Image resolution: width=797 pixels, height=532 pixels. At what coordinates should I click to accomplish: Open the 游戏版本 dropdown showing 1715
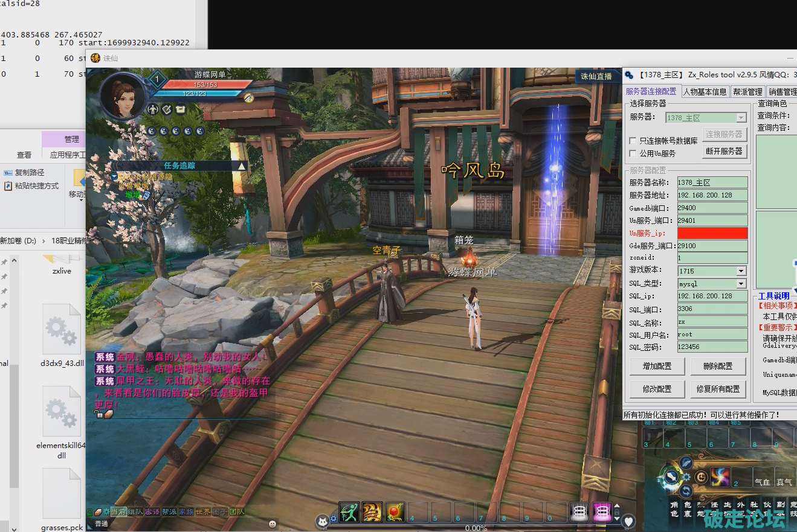point(741,271)
